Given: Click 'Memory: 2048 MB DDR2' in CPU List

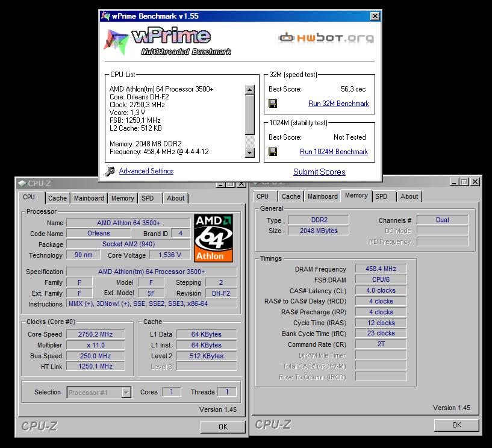Looking at the screenshot, I should pyautogui.click(x=146, y=144).
